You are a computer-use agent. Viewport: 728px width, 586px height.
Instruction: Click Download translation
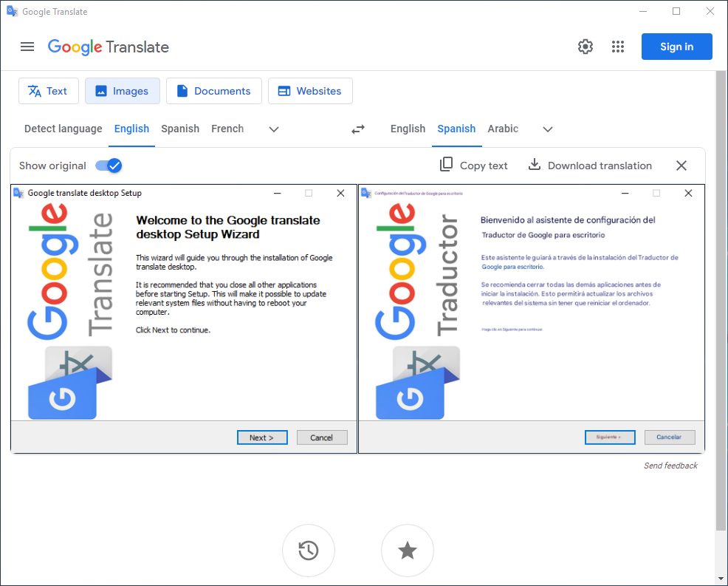point(590,166)
